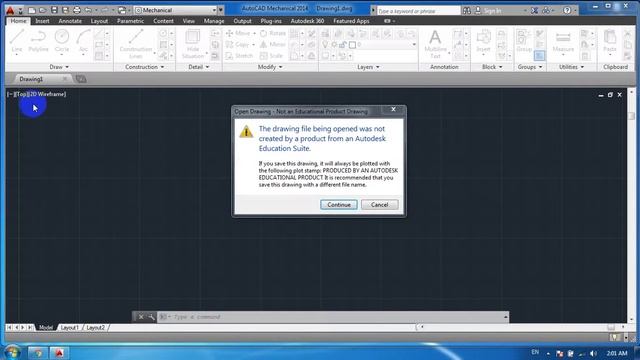Select the Arc tool

tap(83, 41)
